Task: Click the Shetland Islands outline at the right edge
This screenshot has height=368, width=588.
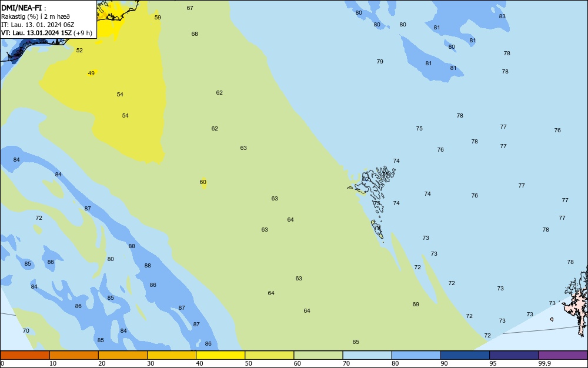Action: [x=576, y=302]
